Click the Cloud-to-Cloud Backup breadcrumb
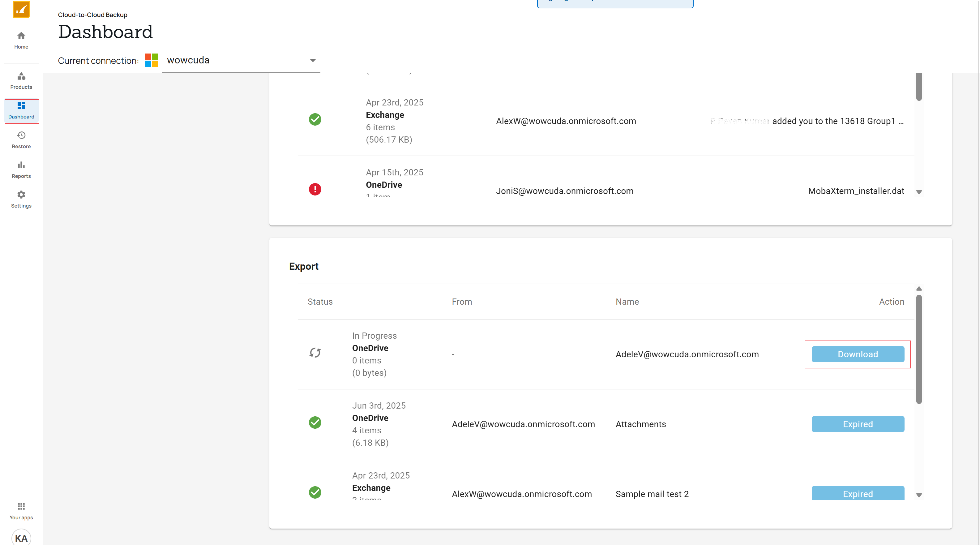 click(x=92, y=15)
